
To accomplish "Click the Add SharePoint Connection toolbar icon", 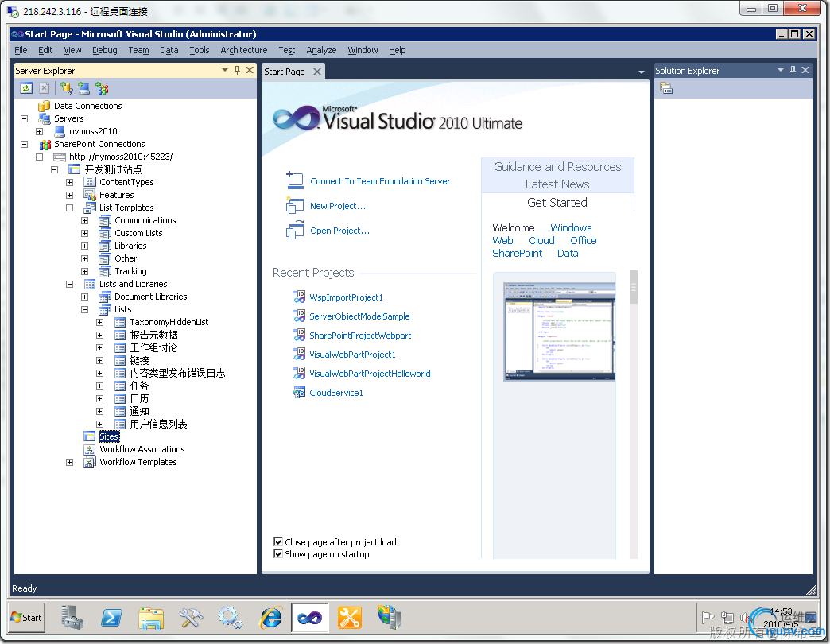I will [102, 88].
